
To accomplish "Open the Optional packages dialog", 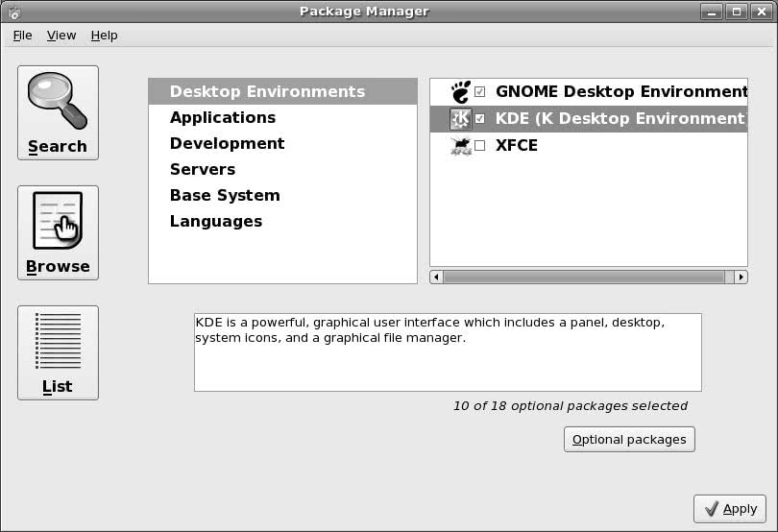I will [629, 439].
